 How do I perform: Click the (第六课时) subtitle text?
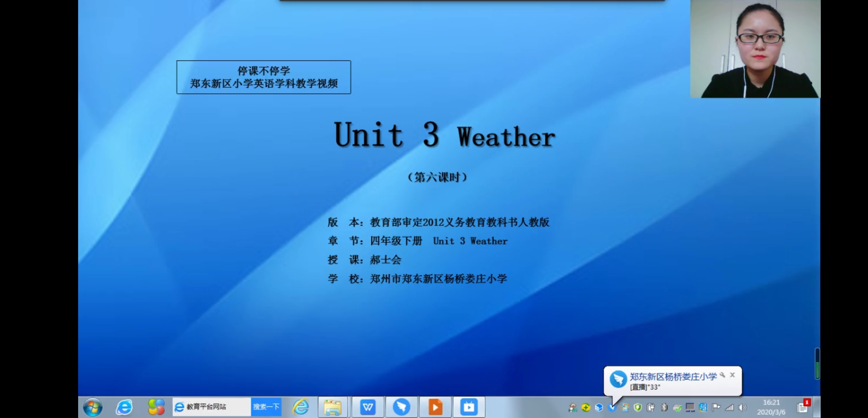[x=437, y=177]
